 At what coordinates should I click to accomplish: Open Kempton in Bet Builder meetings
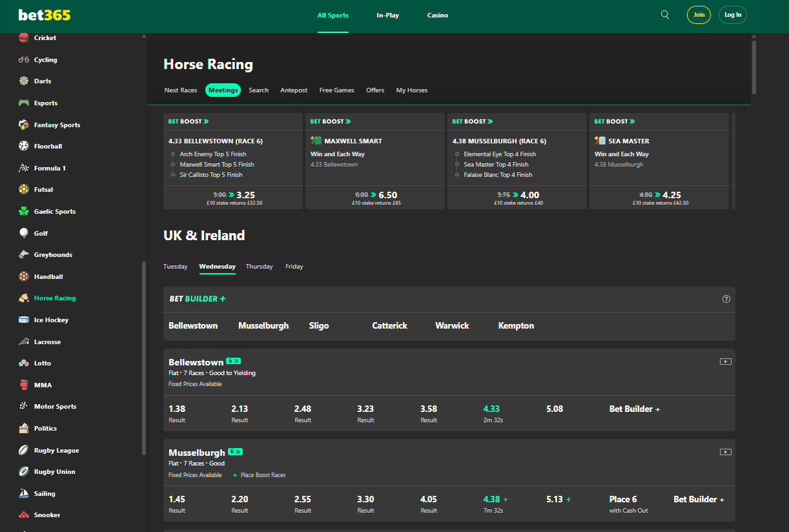click(x=516, y=326)
